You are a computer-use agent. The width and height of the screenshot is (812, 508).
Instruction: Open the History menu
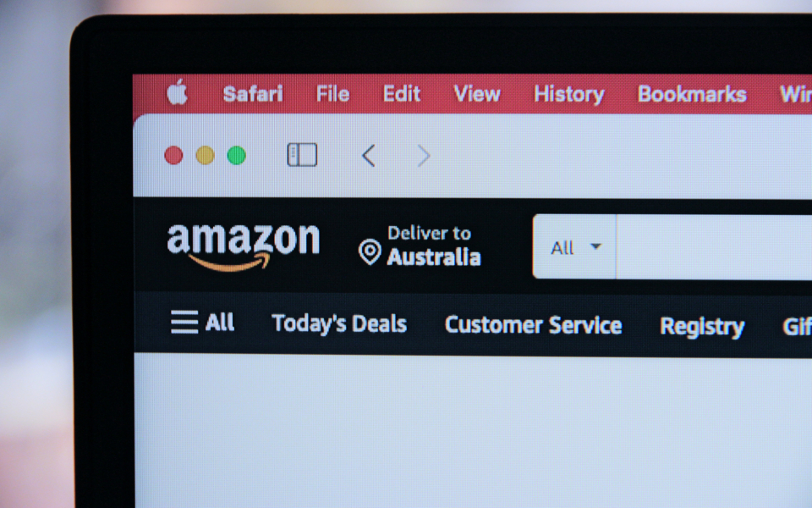569,95
